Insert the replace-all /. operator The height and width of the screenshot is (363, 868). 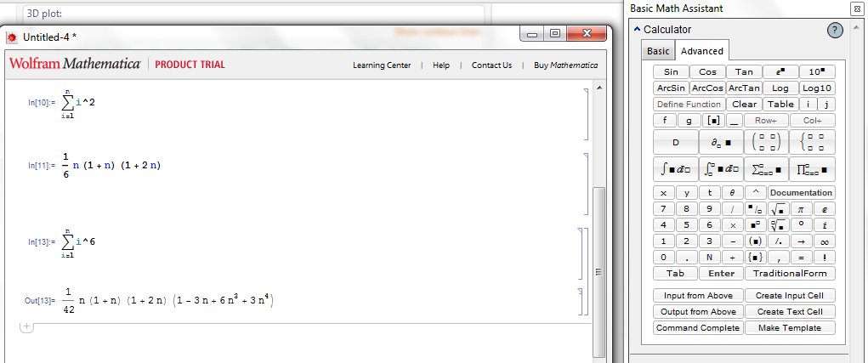pos(778,241)
